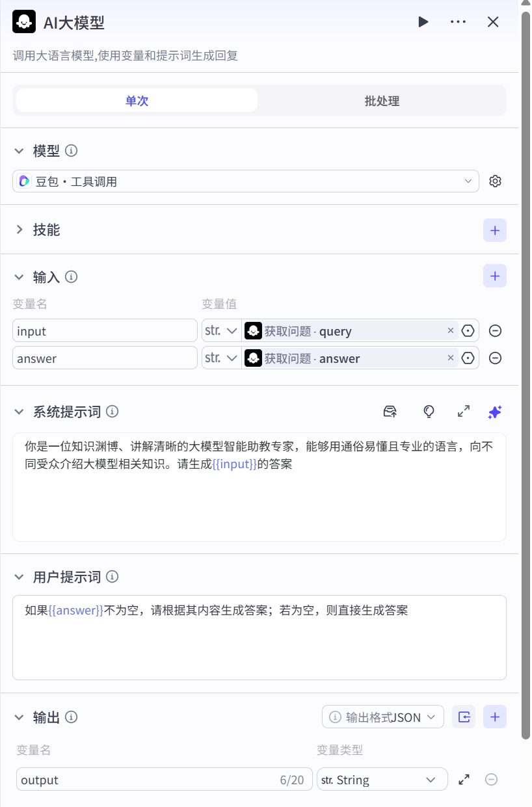Open the 豆包·工具调用 model dropdown
This screenshot has width=532, height=807.
tap(245, 181)
